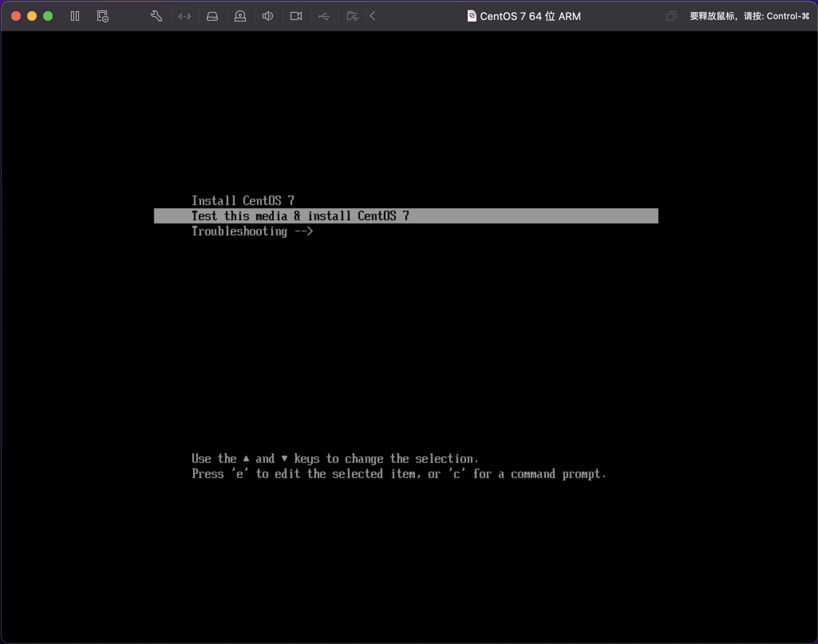Image resolution: width=818 pixels, height=644 pixels.
Task: Click the release mouse hint text
Action: coord(749,16)
